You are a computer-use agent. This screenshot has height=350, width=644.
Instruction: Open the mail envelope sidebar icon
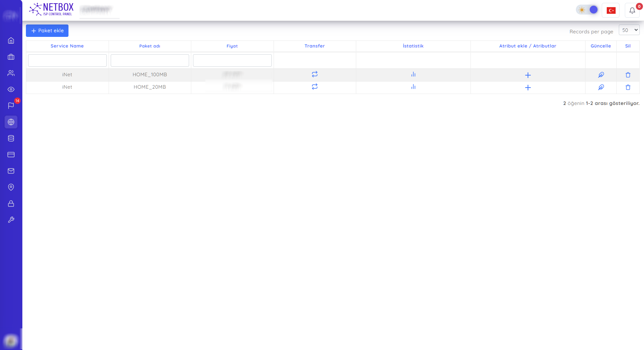tap(11, 171)
